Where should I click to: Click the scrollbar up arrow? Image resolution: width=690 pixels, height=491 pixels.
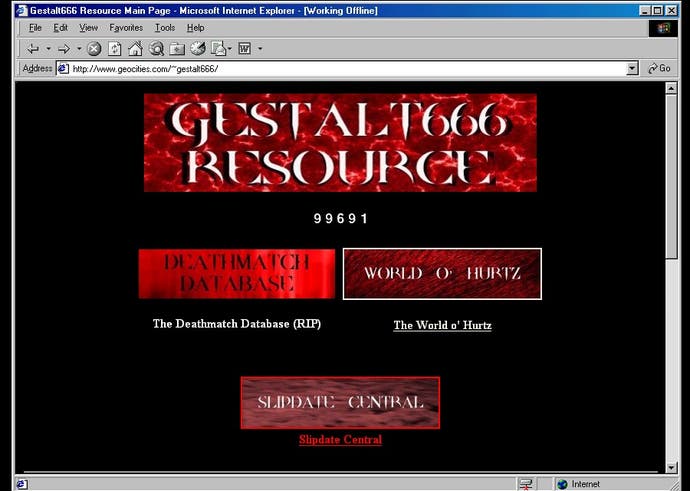pos(671,88)
